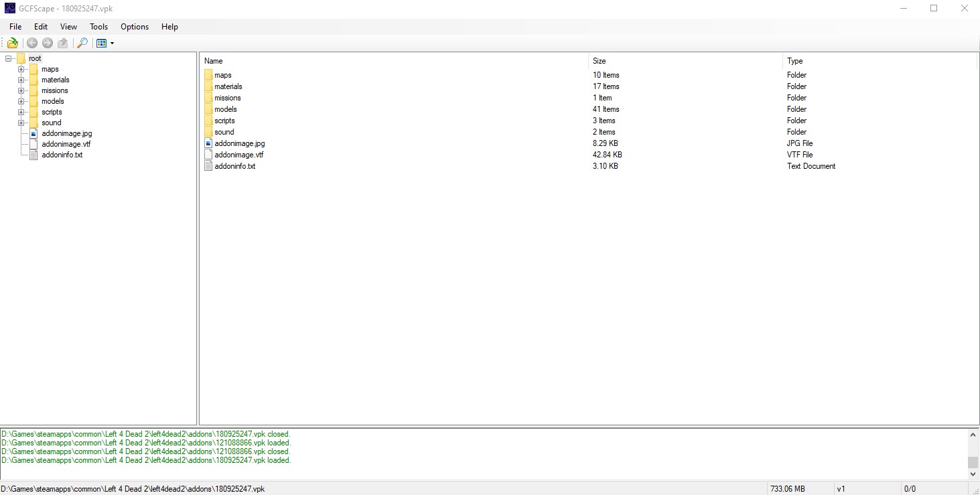980x495 pixels.
Task: Select addonimage.vtf name in the file list
Action: pos(238,155)
